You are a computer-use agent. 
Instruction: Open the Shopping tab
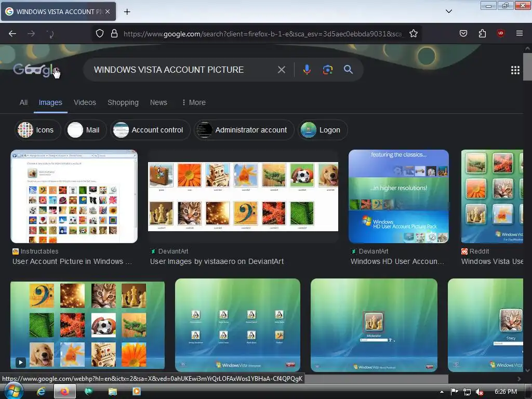coord(123,102)
